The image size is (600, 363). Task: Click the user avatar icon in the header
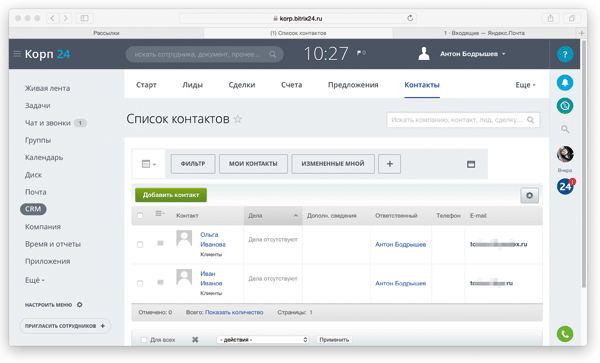click(x=424, y=54)
